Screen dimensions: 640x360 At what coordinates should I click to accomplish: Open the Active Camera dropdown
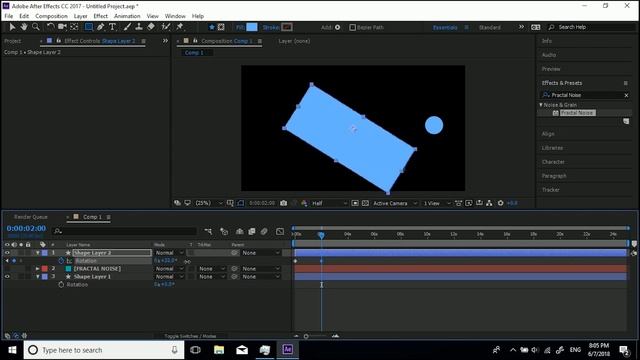(x=395, y=203)
